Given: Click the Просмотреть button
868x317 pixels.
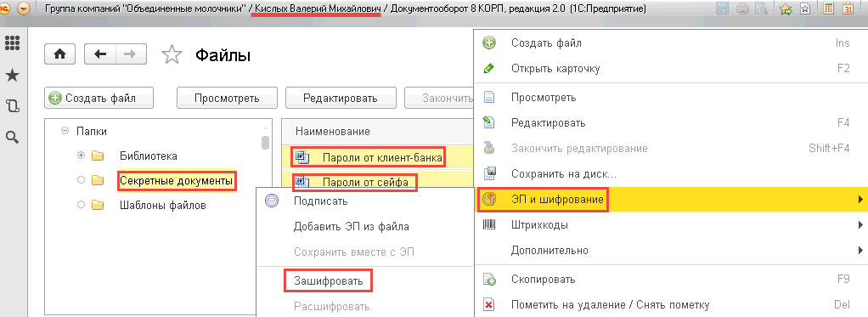Looking at the screenshot, I should point(227,98).
